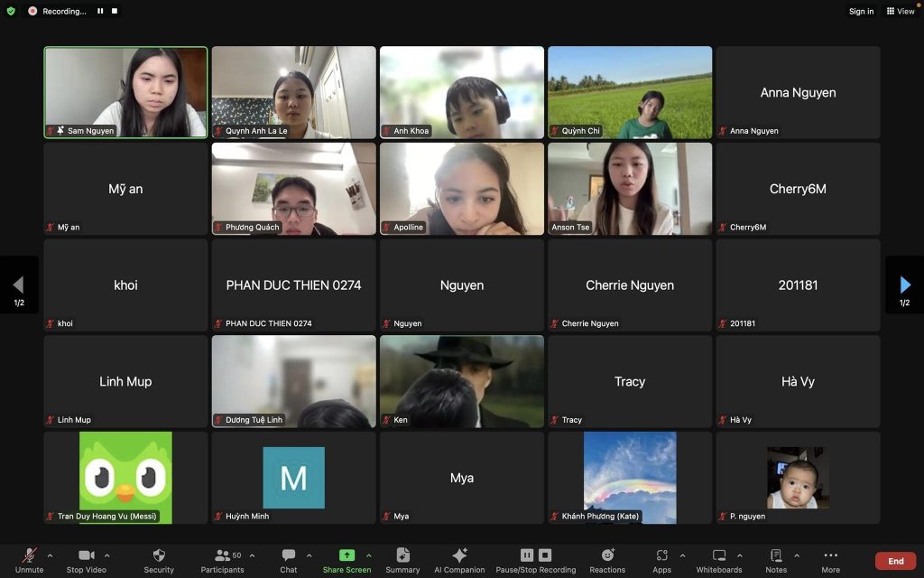Open the Whiteboards tool
The width and height of the screenshot is (924, 578).
point(718,555)
